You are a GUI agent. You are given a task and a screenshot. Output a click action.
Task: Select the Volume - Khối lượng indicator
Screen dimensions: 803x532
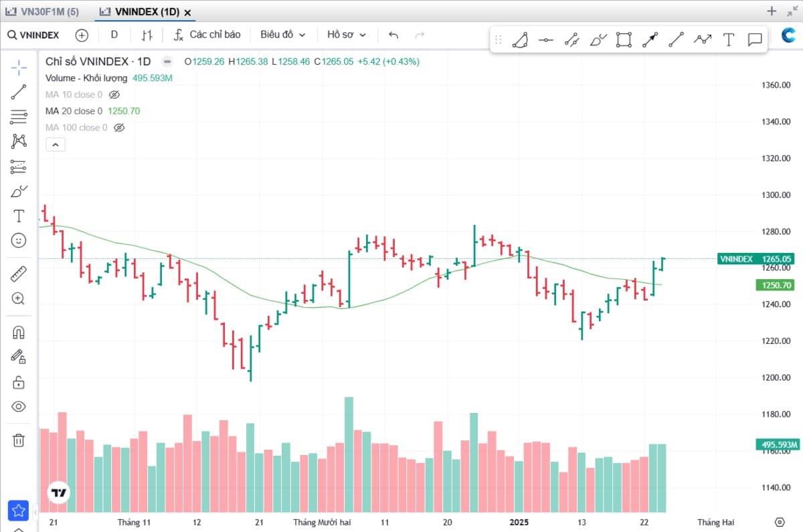coord(86,78)
